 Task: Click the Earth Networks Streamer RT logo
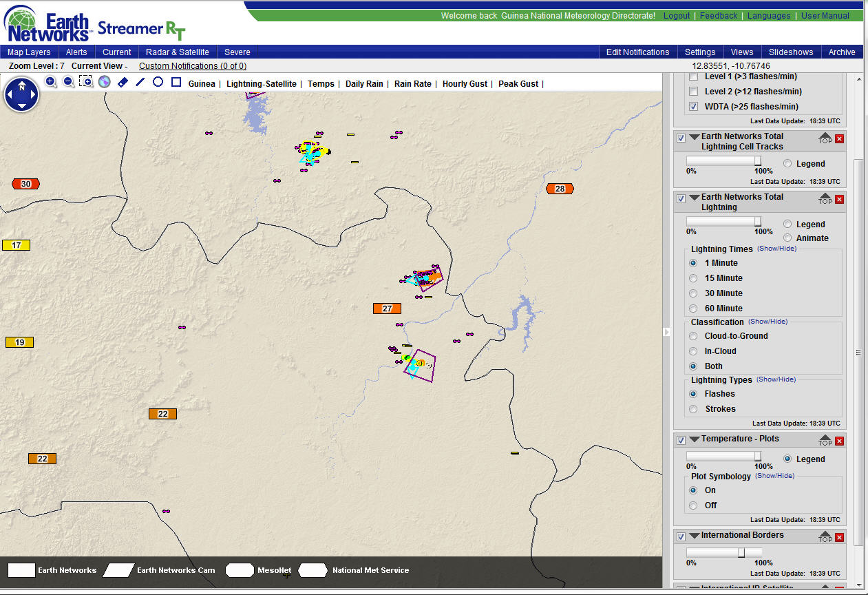(94, 25)
